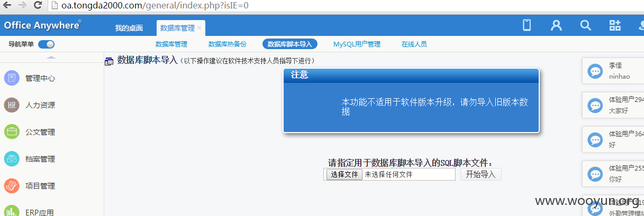Open the MySQL用户管理 subtab
644x216 pixels.
click(x=357, y=44)
